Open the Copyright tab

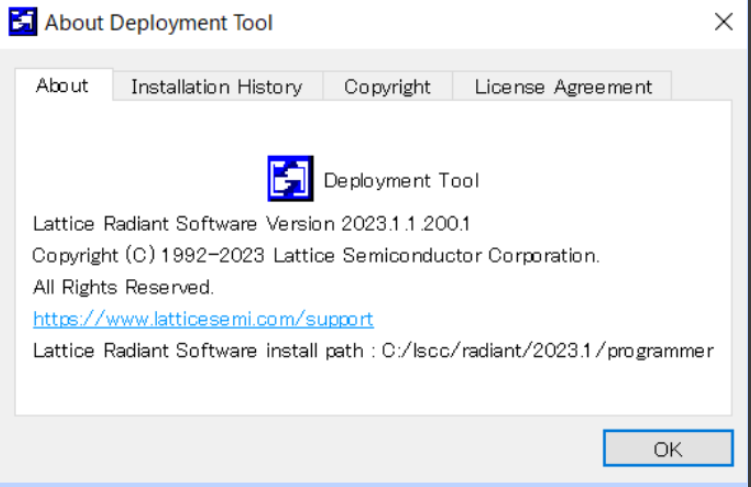(x=387, y=87)
